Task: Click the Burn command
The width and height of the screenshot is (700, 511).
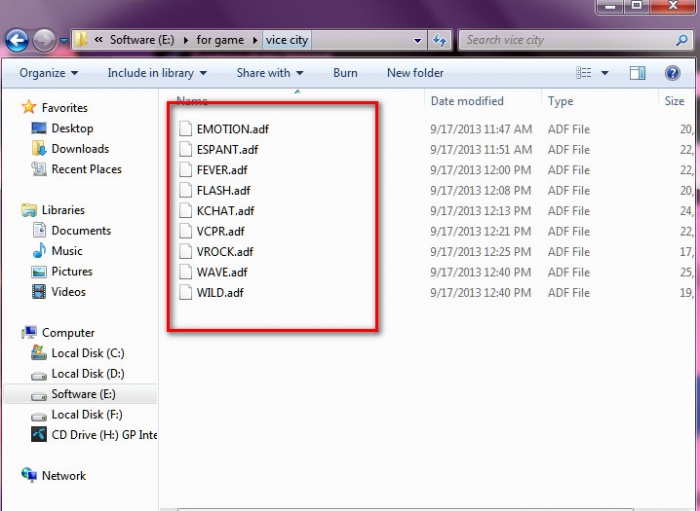Action: pyautogui.click(x=345, y=73)
